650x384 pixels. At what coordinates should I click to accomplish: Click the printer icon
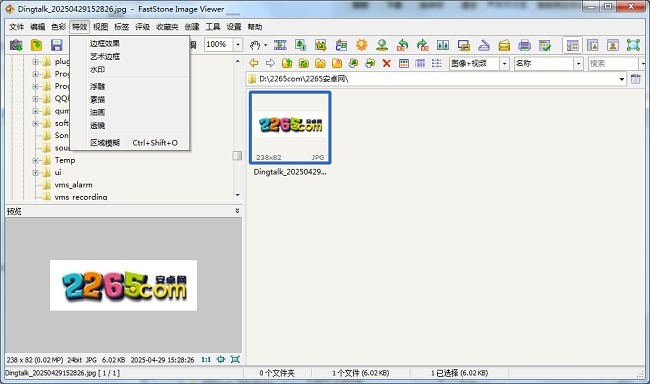click(x=524, y=45)
